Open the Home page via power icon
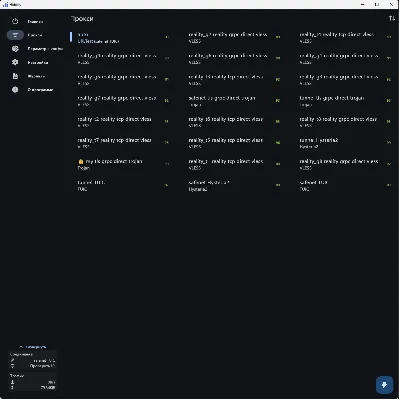 [x=15, y=21]
